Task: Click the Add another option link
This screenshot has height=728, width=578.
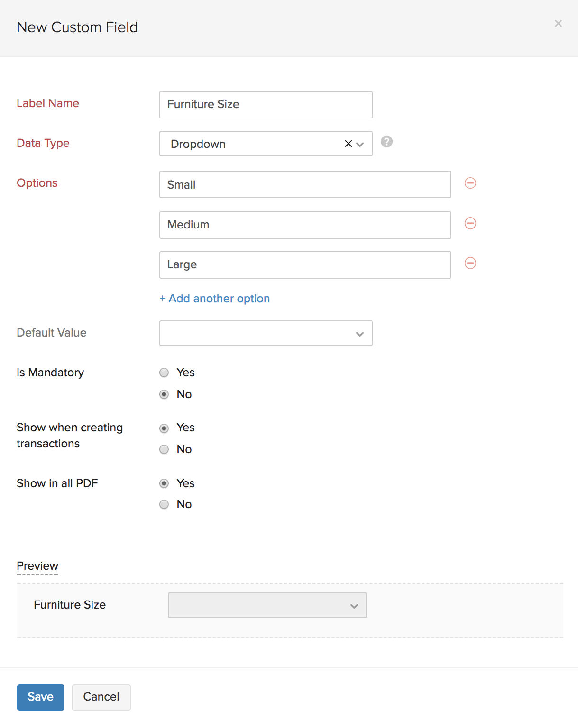Action: tap(215, 299)
